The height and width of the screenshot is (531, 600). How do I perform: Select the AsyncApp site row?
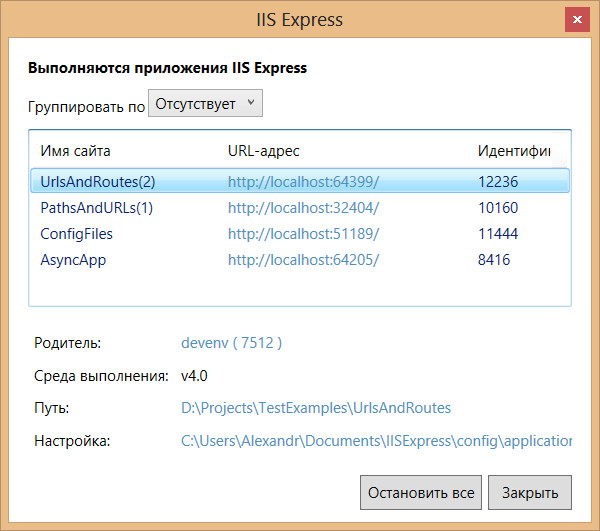tap(300, 260)
